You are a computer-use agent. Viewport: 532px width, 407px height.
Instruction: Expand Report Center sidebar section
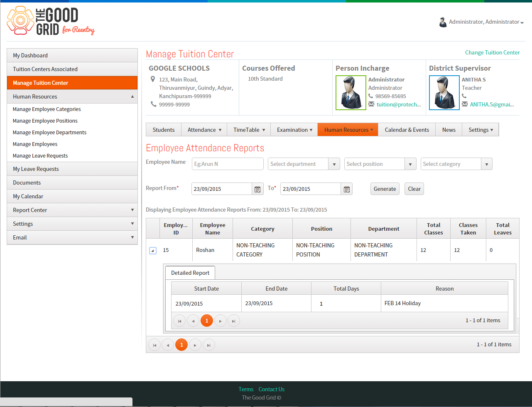[x=132, y=210]
